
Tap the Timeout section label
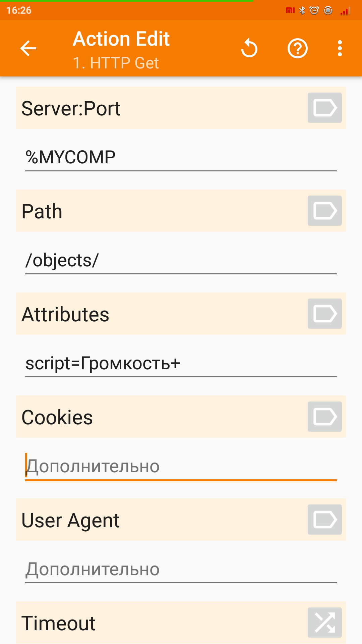coord(59,622)
